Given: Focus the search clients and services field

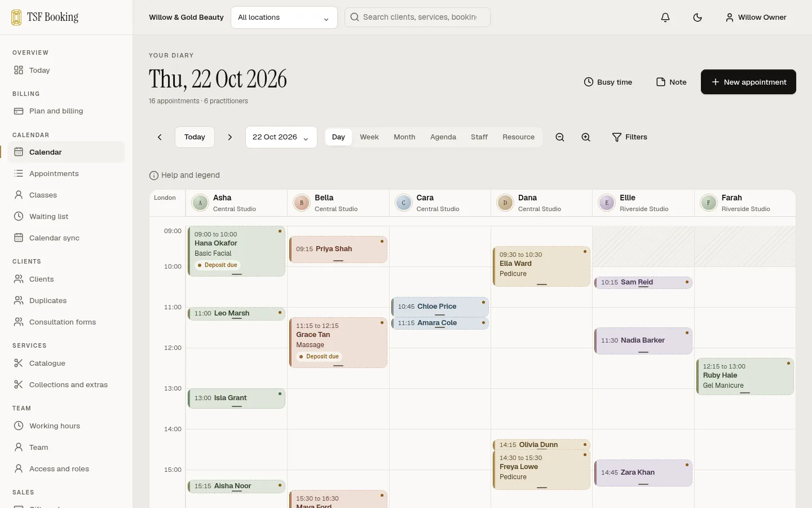Looking at the screenshot, I should (x=417, y=17).
